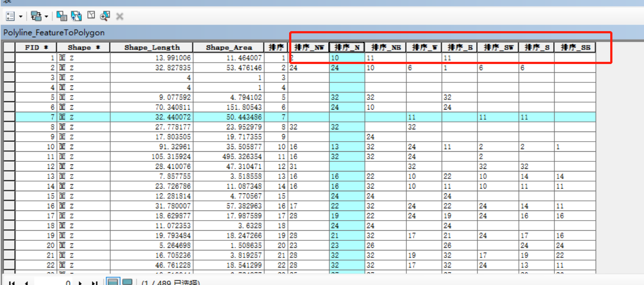Go to the next record

(x=80, y=283)
